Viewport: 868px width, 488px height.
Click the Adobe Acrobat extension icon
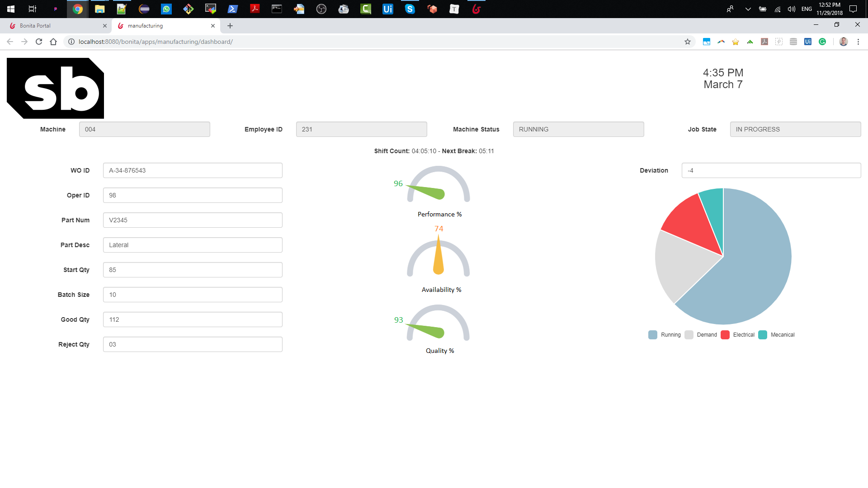tap(764, 42)
